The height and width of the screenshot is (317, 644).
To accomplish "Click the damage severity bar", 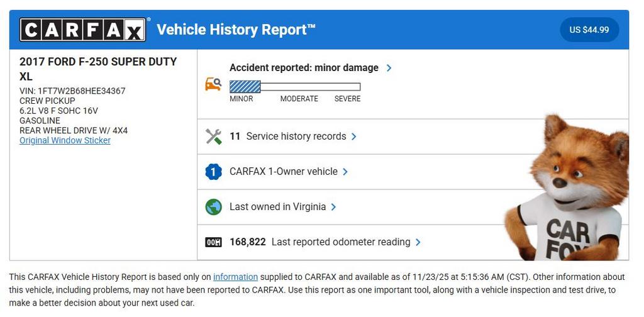I will tap(294, 87).
